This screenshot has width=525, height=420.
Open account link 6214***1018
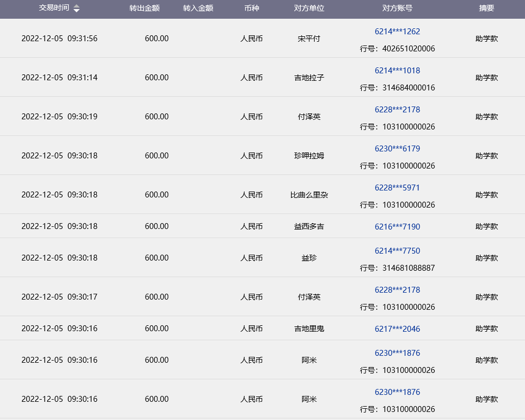(x=397, y=71)
